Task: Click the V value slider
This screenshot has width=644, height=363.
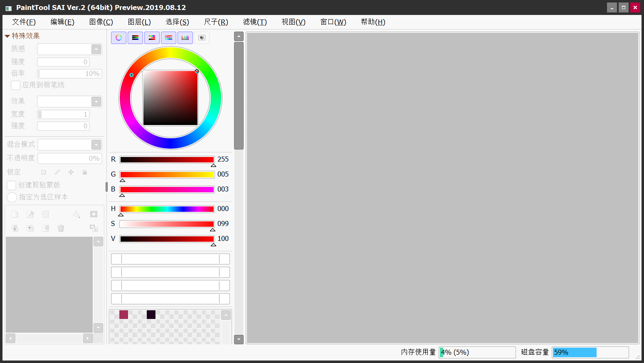Action: click(167, 239)
